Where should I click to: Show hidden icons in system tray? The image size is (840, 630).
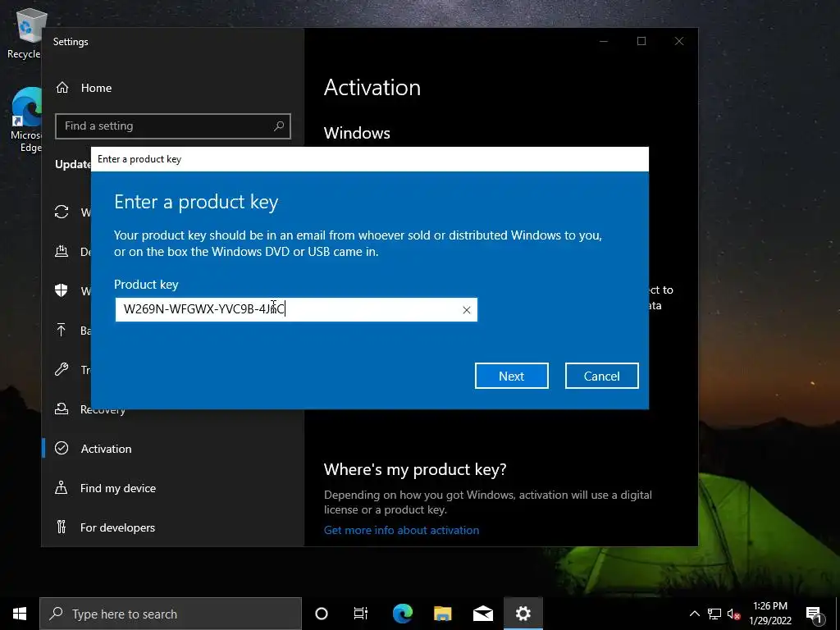[694, 614]
